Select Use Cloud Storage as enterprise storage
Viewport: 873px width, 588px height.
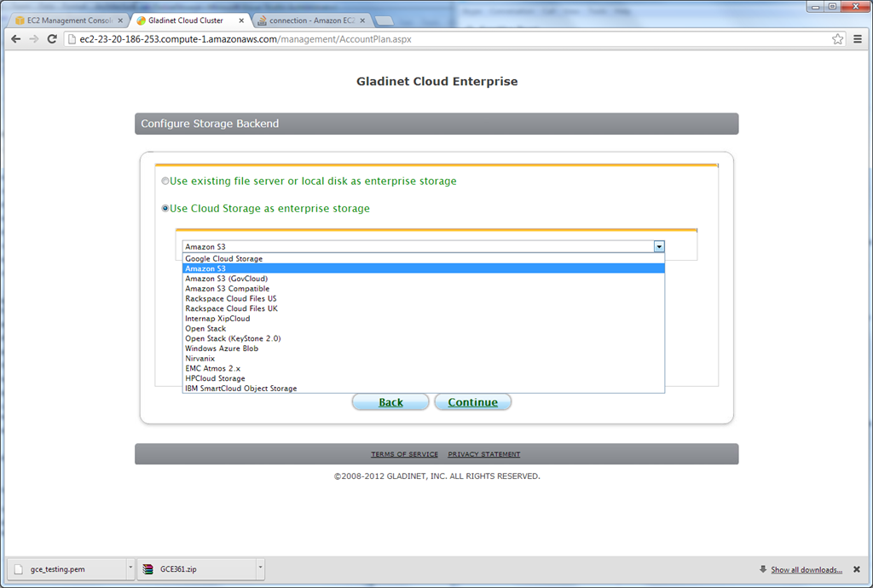click(x=165, y=209)
